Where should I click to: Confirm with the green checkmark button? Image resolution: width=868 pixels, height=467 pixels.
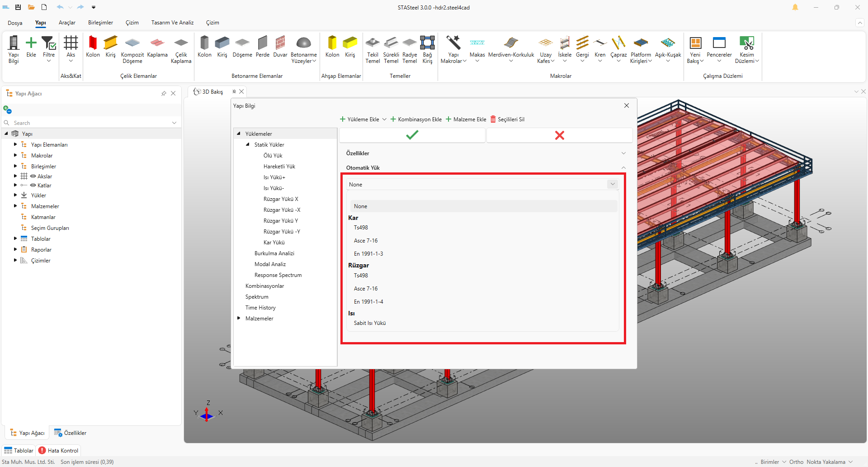pos(412,135)
